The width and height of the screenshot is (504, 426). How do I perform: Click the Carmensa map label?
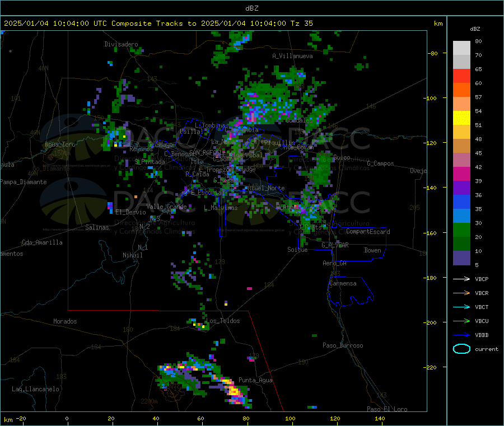(x=343, y=284)
